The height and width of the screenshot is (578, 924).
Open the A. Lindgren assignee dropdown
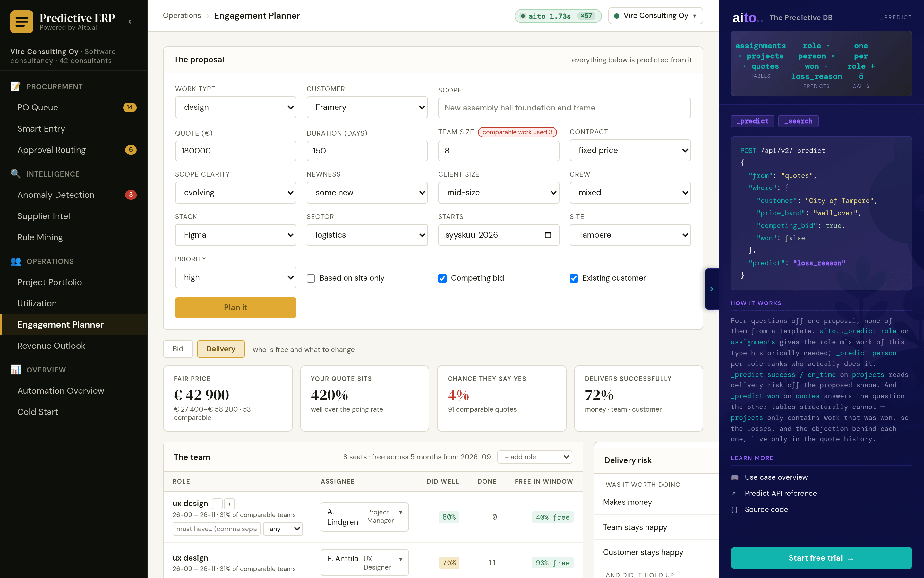(x=365, y=517)
